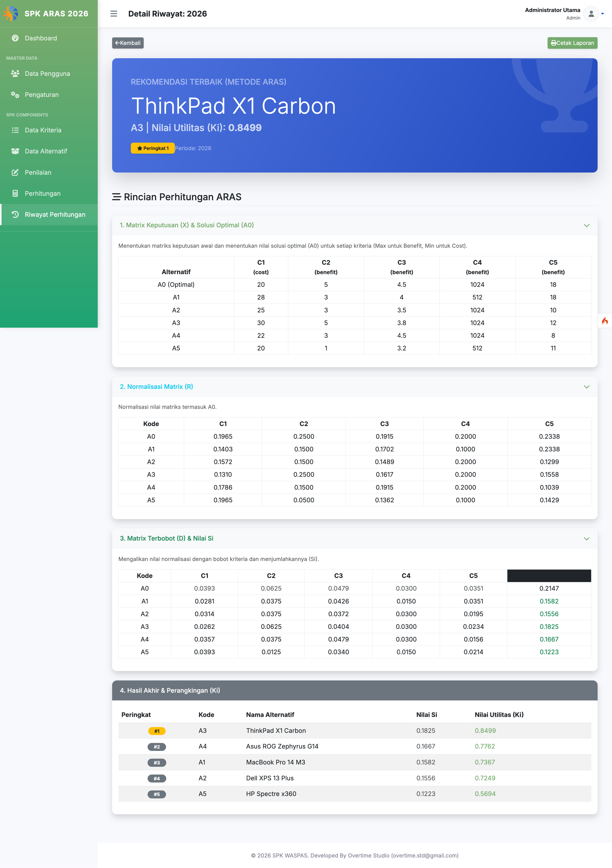Click "ThinkPad X1 Carbon" in ranking table
Screen dimensions: 612x868
276,731
